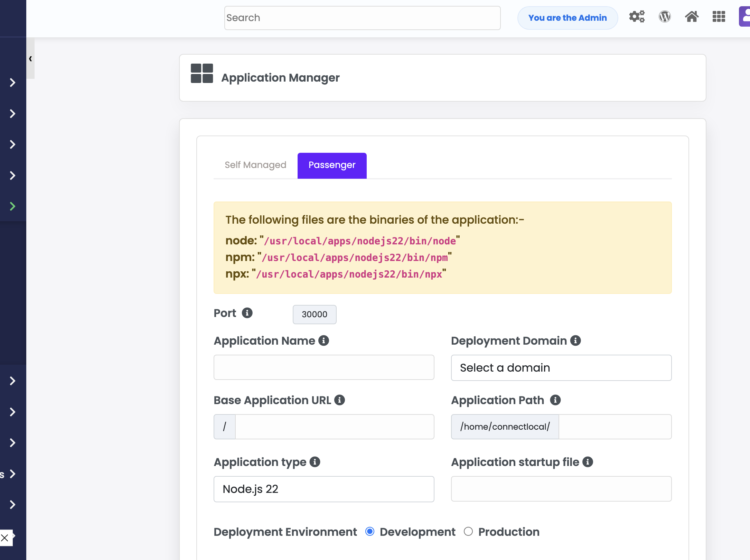Open the apps grid icon
The width and height of the screenshot is (750, 560).
click(x=719, y=17)
